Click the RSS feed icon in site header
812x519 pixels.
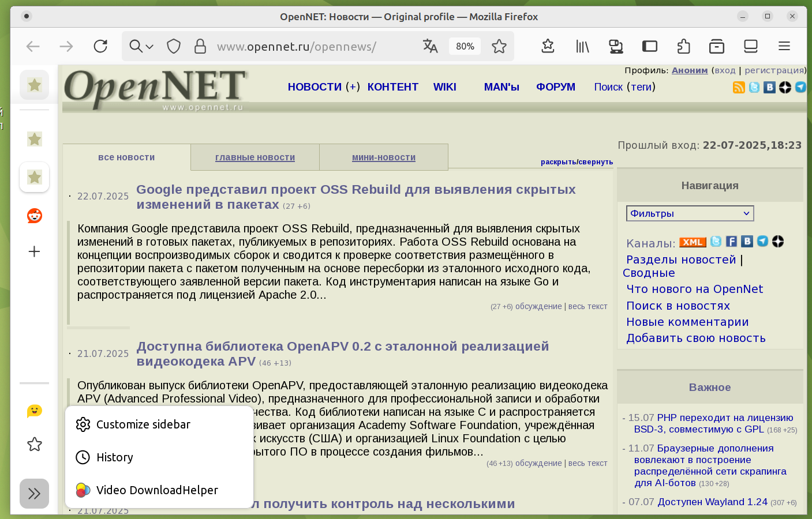point(739,87)
